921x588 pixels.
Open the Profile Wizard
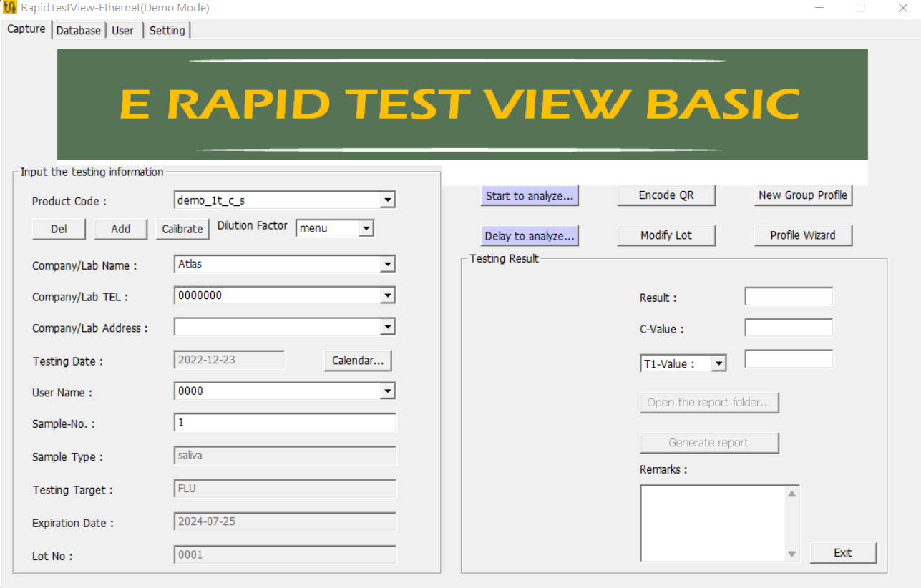click(x=803, y=235)
